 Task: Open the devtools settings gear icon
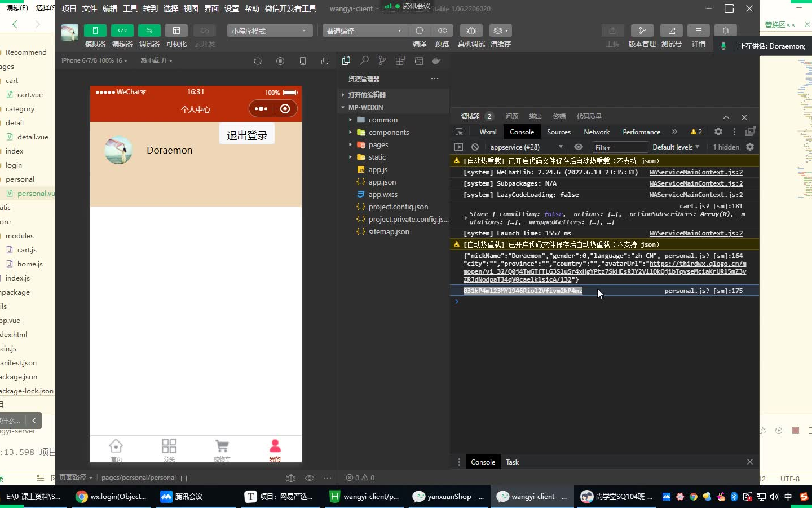tap(718, 132)
